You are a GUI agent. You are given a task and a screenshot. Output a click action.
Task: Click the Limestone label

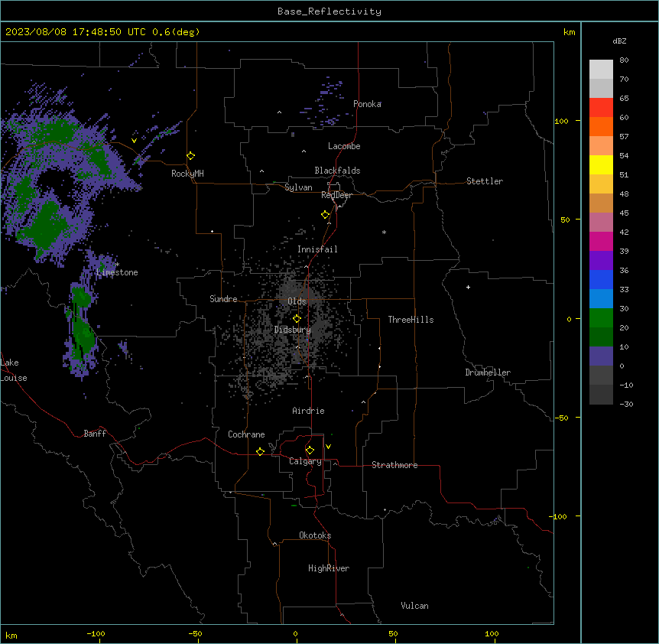point(117,272)
